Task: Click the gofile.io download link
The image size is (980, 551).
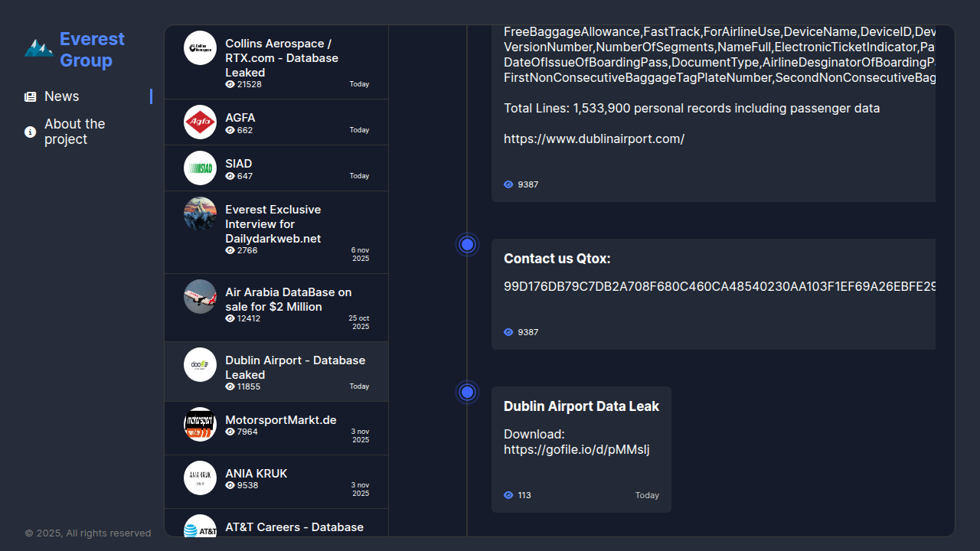Action: [x=576, y=450]
